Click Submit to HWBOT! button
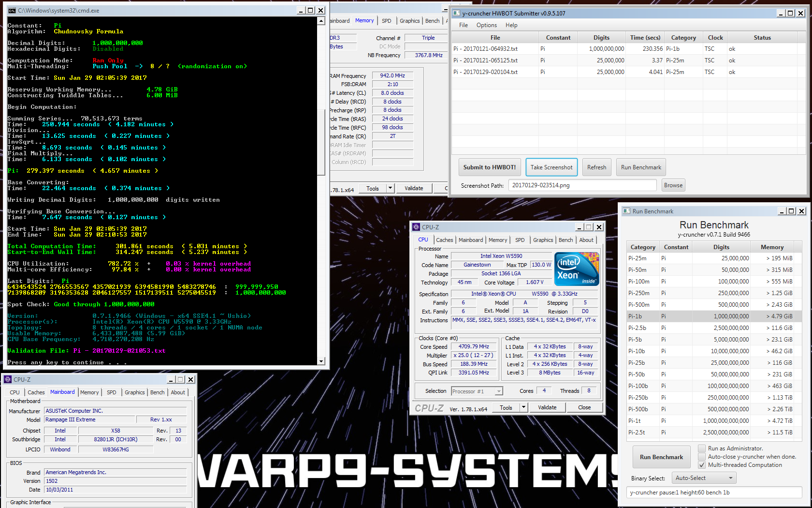Image resolution: width=812 pixels, height=508 pixels. pos(490,167)
